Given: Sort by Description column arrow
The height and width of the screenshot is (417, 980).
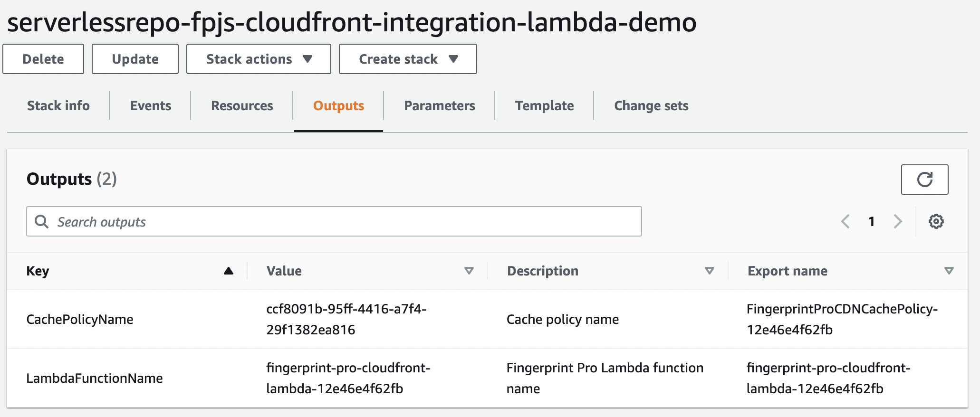Looking at the screenshot, I should (x=709, y=271).
